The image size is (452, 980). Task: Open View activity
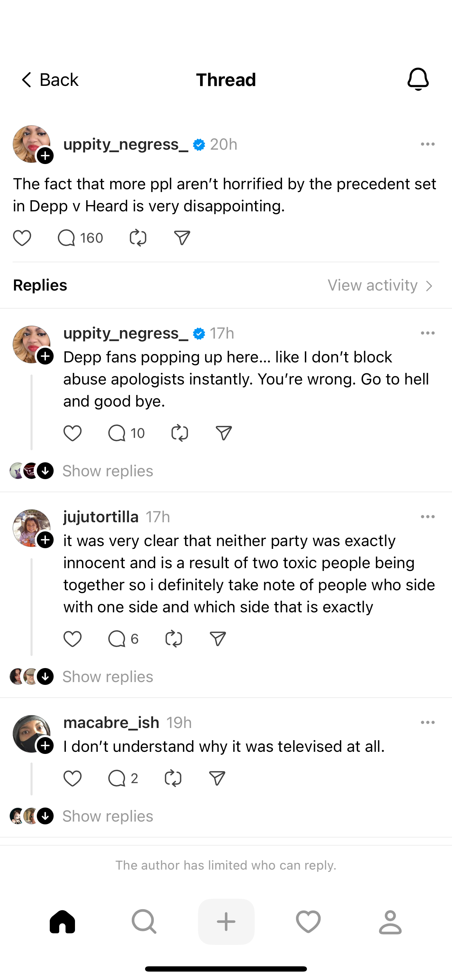click(380, 285)
